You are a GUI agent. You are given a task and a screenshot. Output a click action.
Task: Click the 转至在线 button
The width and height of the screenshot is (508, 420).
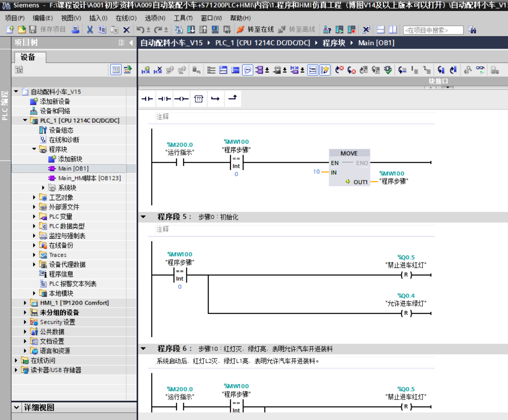click(255, 30)
